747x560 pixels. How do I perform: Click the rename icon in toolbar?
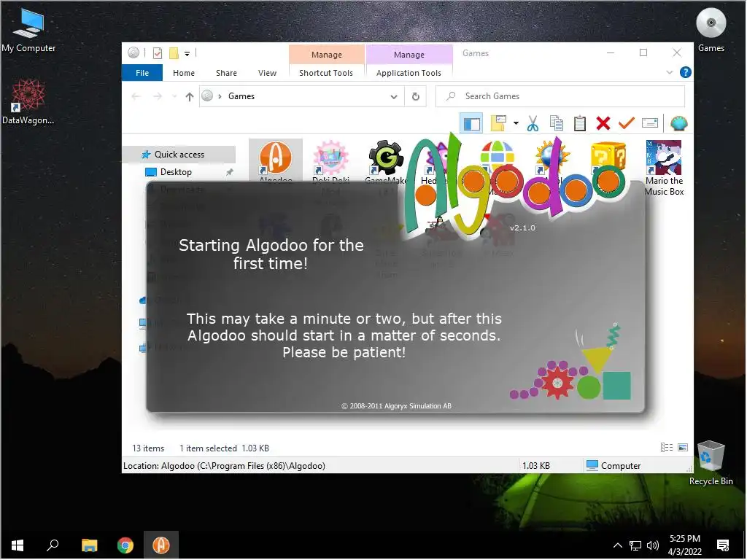tap(649, 123)
